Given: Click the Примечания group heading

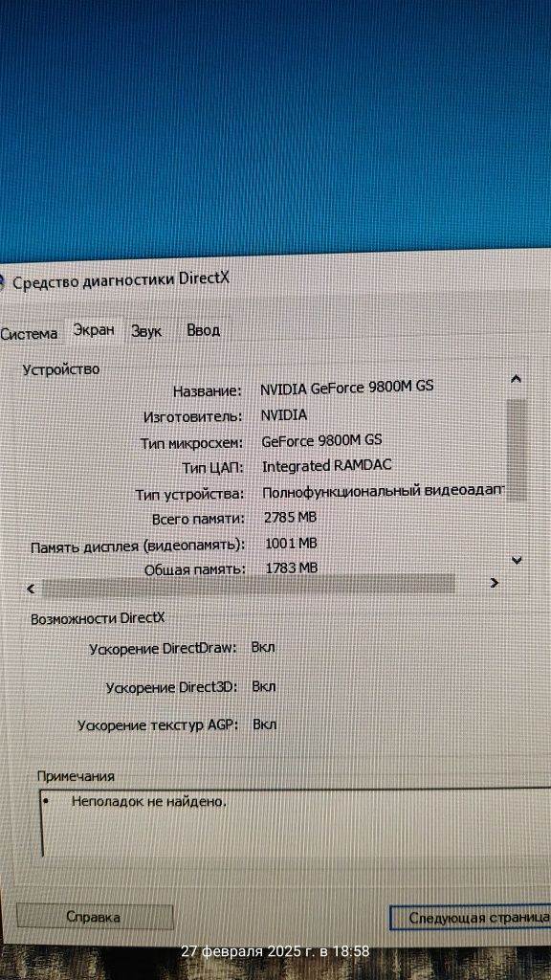Looking at the screenshot, I should 76,775.
